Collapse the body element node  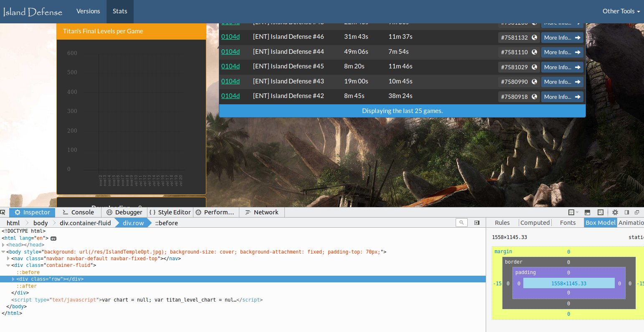pyautogui.click(x=3, y=252)
